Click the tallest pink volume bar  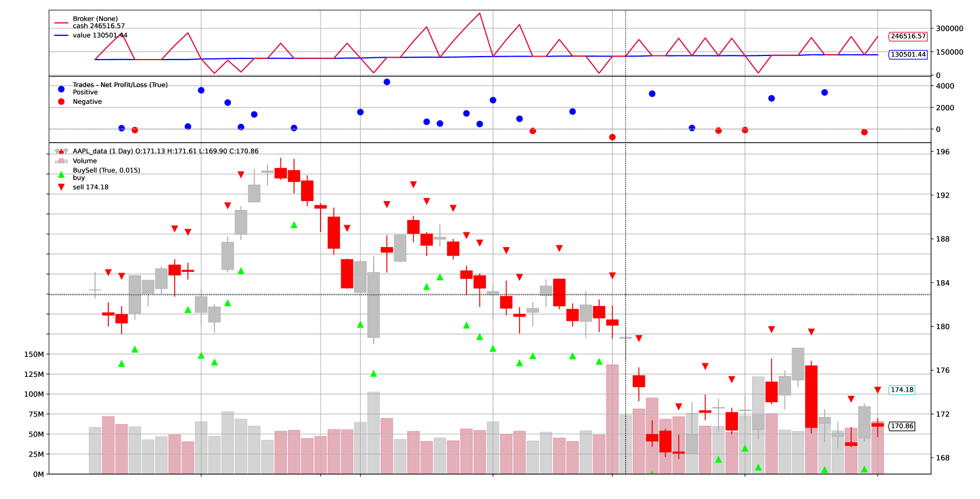point(612,419)
